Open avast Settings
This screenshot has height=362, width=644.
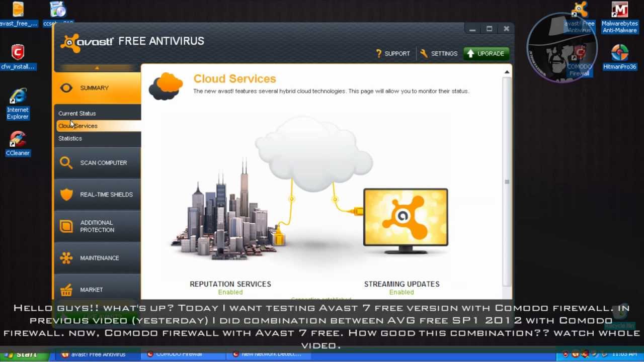pos(439,53)
